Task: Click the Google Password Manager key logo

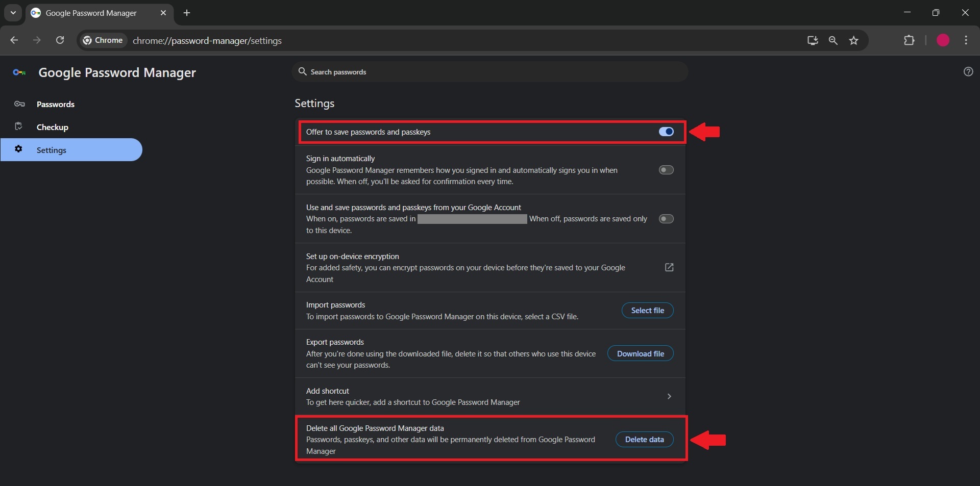Action: click(x=19, y=72)
